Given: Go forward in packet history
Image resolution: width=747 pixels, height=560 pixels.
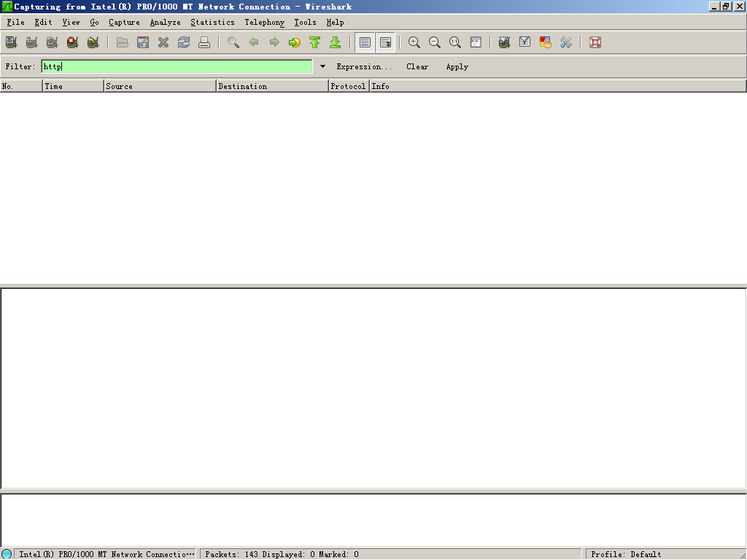Looking at the screenshot, I should [x=274, y=42].
